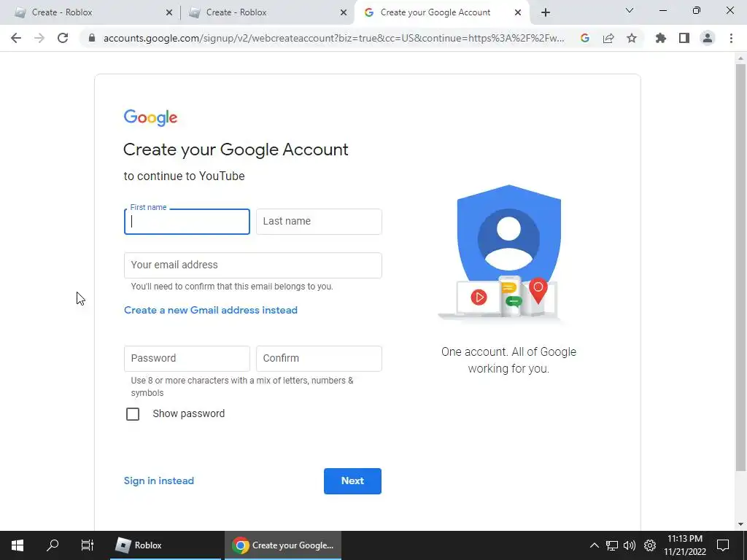This screenshot has width=747, height=560.
Task: Click the Google logo
Action: coord(150,117)
